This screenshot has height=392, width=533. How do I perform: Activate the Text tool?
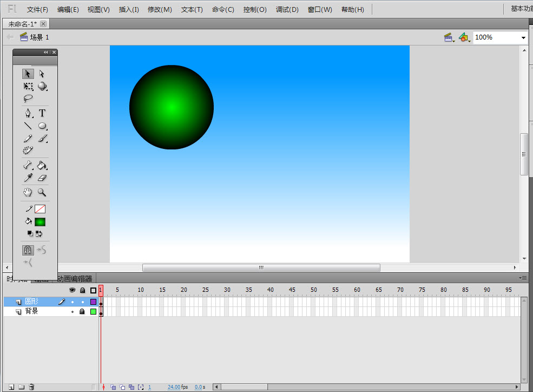pos(42,113)
